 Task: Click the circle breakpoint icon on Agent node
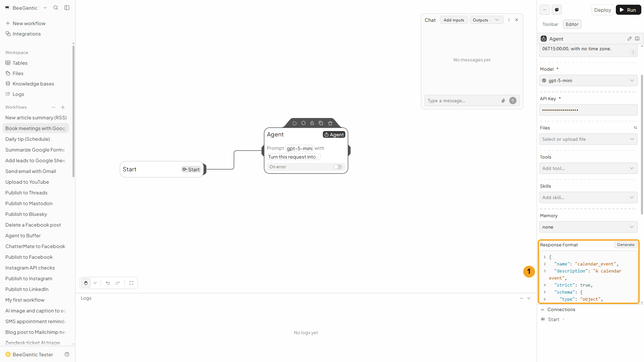tap(303, 123)
